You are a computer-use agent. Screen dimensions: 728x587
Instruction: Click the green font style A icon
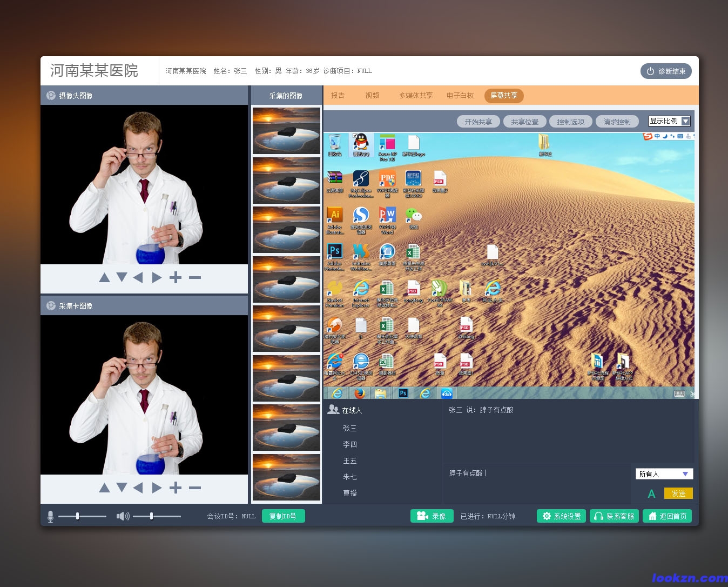pyautogui.click(x=651, y=493)
